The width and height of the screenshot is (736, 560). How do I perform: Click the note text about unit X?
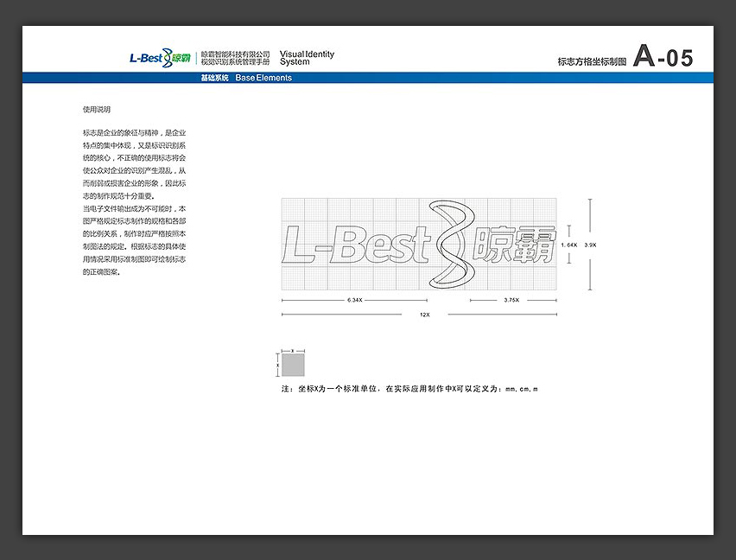410,390
